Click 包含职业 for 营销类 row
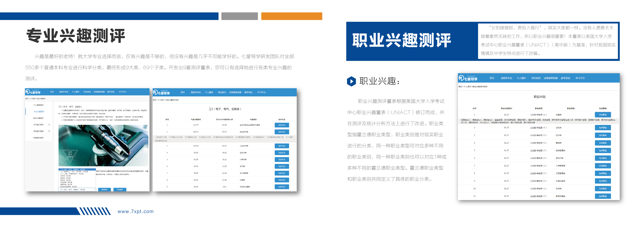 point(603,143)
